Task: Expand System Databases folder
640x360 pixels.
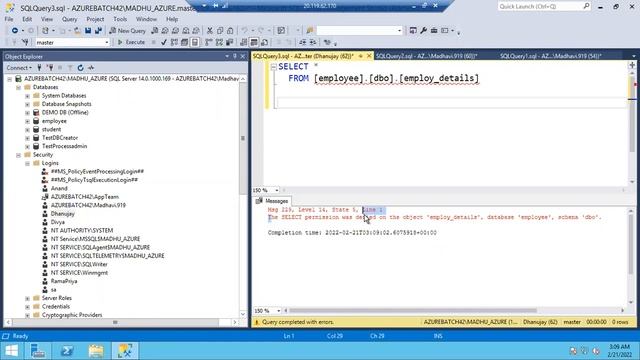Action: point(27,96)
